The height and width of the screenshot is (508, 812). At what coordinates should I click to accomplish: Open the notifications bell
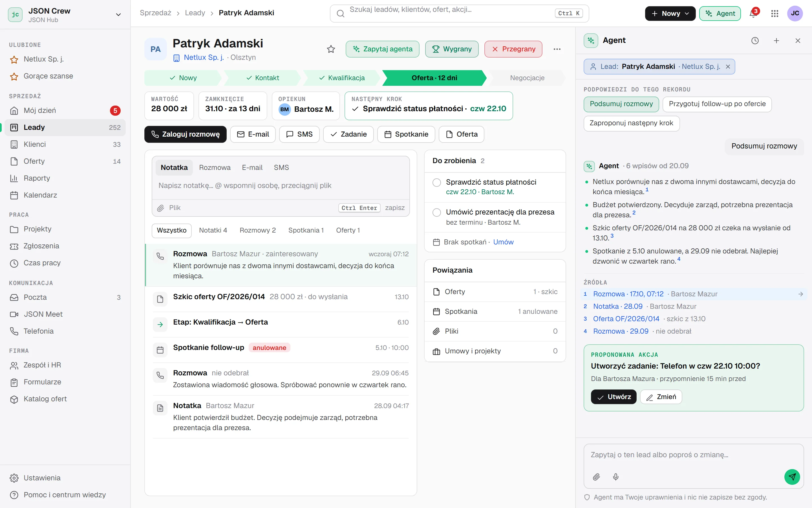(753, 14)
